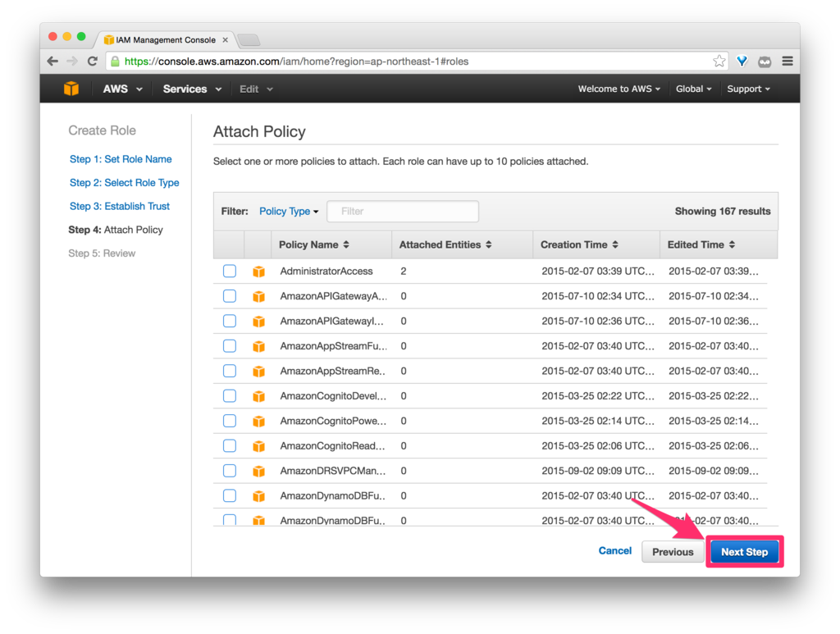This screenshot has width=840, height=634.
Task: Check the AmazonCognitoRead... policy checkbox
Action: coord(230,445)
